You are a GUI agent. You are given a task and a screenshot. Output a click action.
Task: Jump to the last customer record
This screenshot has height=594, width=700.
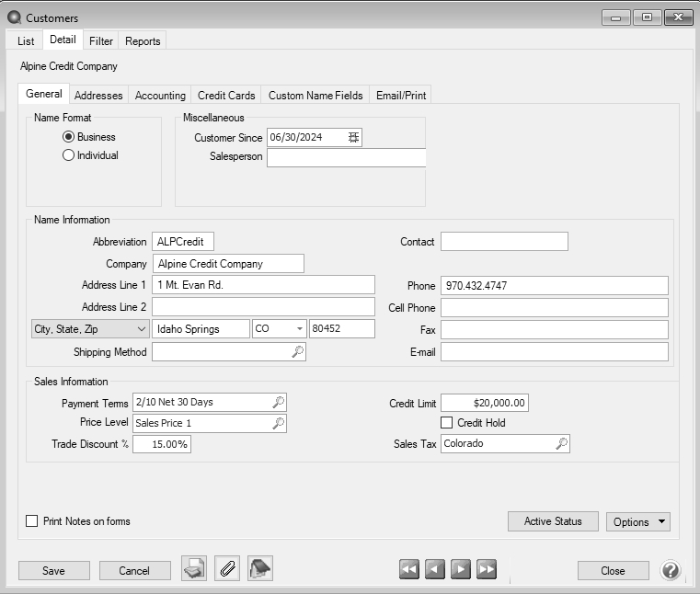tap(487, 570)
